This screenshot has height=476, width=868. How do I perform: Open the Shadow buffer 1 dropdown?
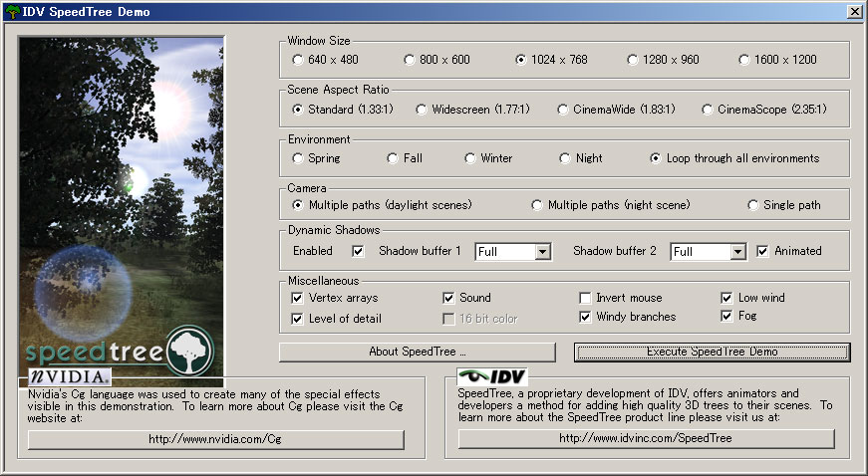pos(542,252)
